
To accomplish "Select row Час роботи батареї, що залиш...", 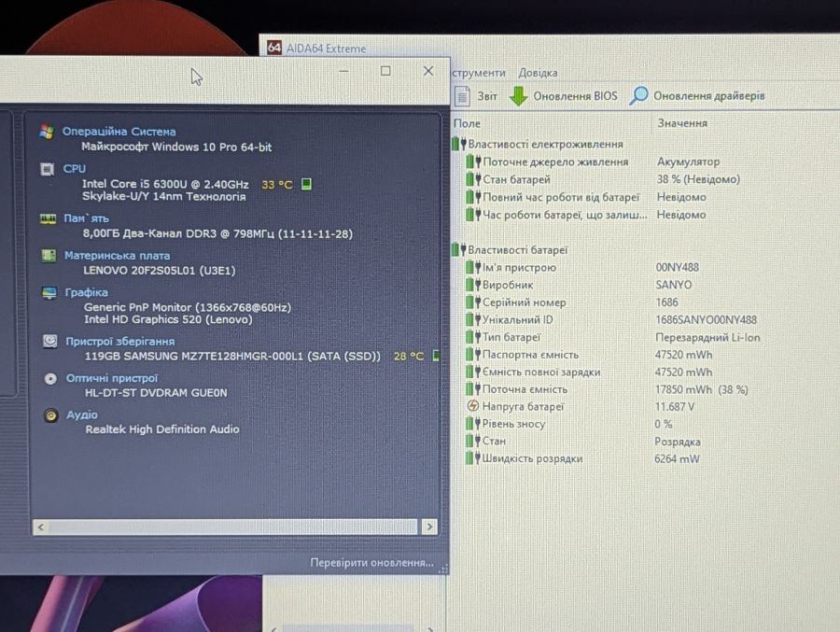I will (x=585, y=215).
